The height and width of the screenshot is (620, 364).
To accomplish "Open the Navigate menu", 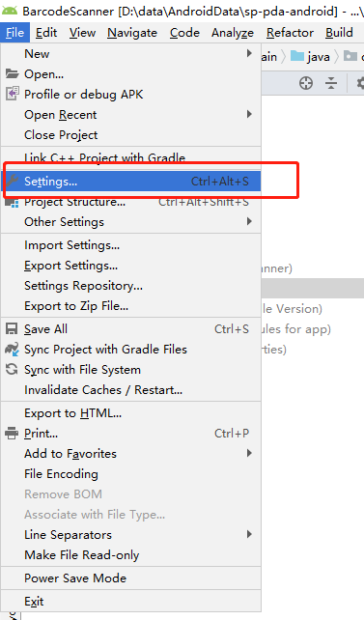I will click(x=132, y=33).
